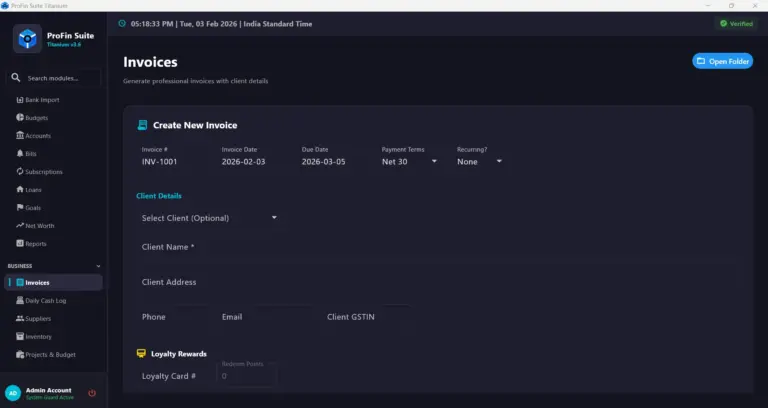
Task: Open the Bank Import module
Action: click(x=54, y=100)
